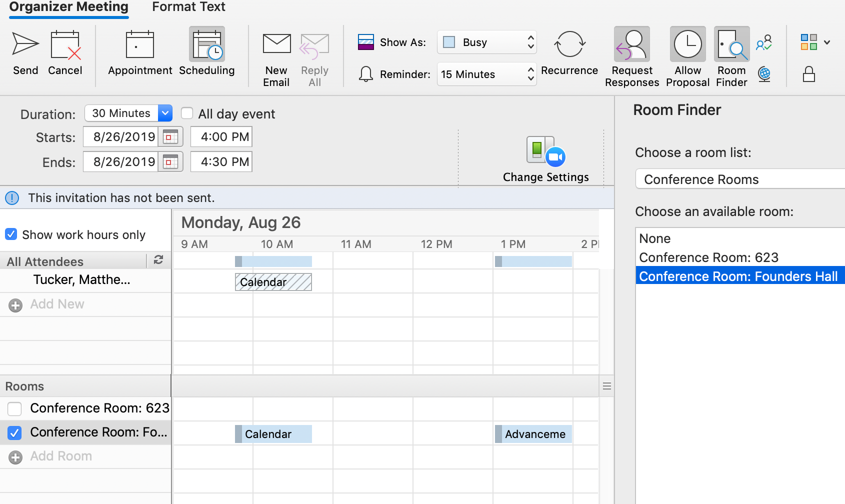
Task: Set up meeting Recurrence
Action: point(569,52)
